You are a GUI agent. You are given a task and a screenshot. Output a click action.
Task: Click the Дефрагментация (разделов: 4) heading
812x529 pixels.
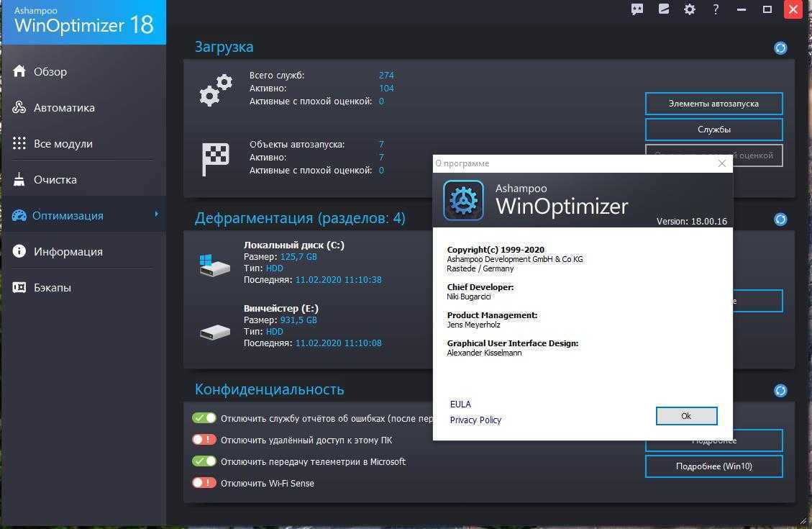click(x=300, y=218)
